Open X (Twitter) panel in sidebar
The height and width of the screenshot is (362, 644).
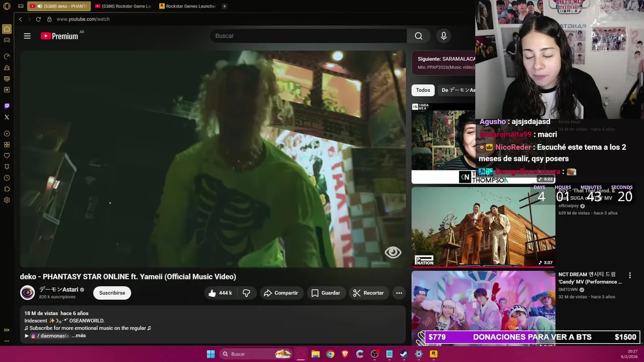click(x=7, y=117)
